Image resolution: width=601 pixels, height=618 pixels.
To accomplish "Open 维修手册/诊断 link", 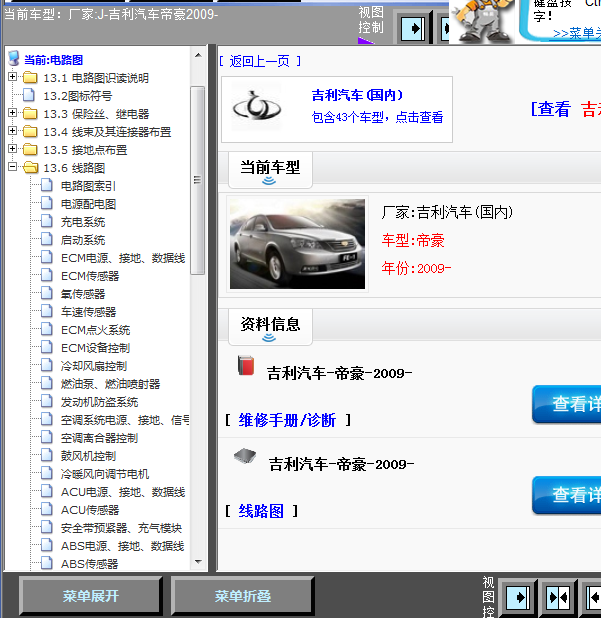I will 287,421.
